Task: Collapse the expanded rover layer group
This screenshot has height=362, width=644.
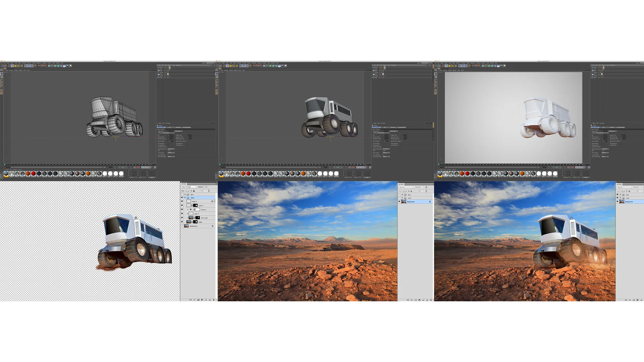Action: click(185, 198)
